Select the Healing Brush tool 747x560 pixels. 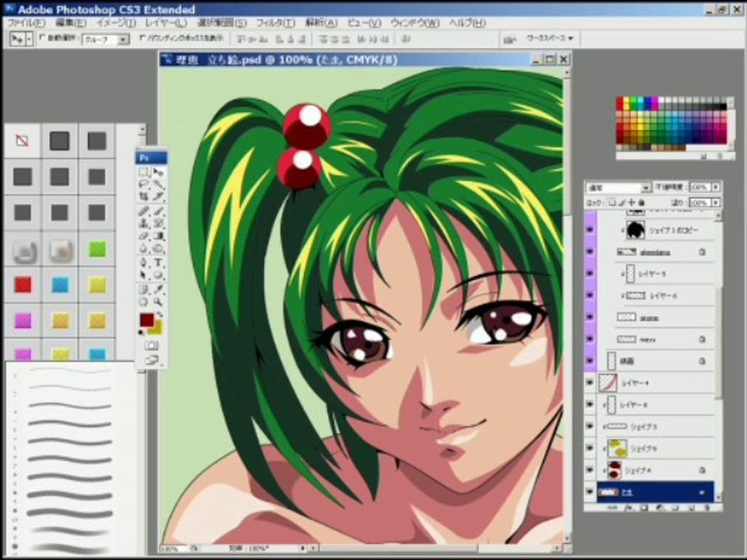(x=145, y=211)
